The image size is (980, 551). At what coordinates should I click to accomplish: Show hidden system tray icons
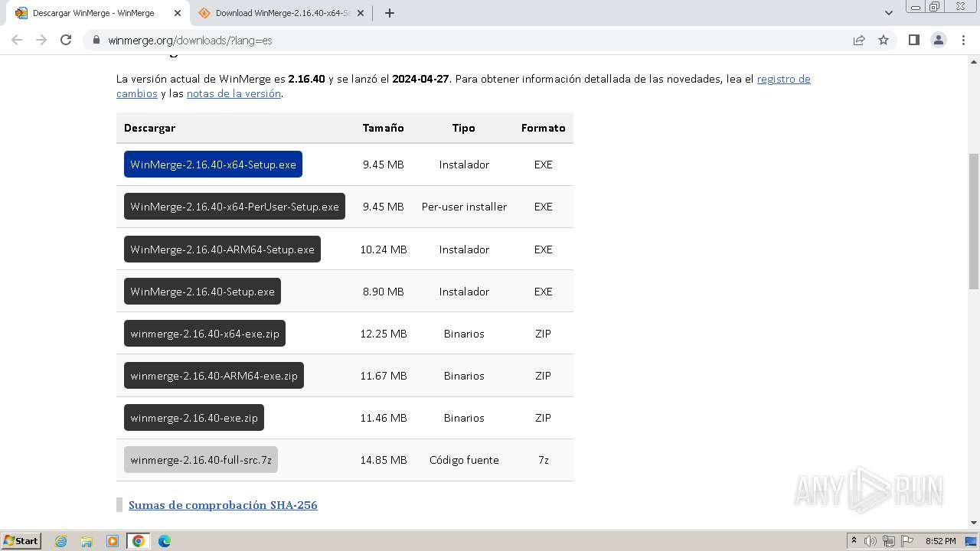tap(854, 541)
